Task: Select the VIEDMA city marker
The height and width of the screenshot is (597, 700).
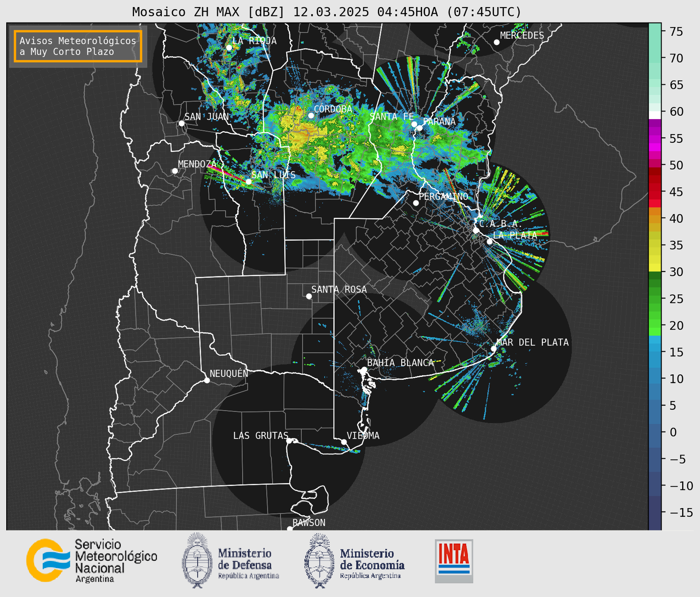Action: point(344,442)
